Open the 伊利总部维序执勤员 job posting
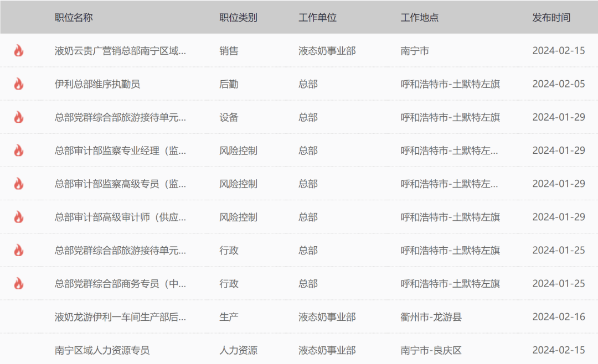 click(97, 84)
